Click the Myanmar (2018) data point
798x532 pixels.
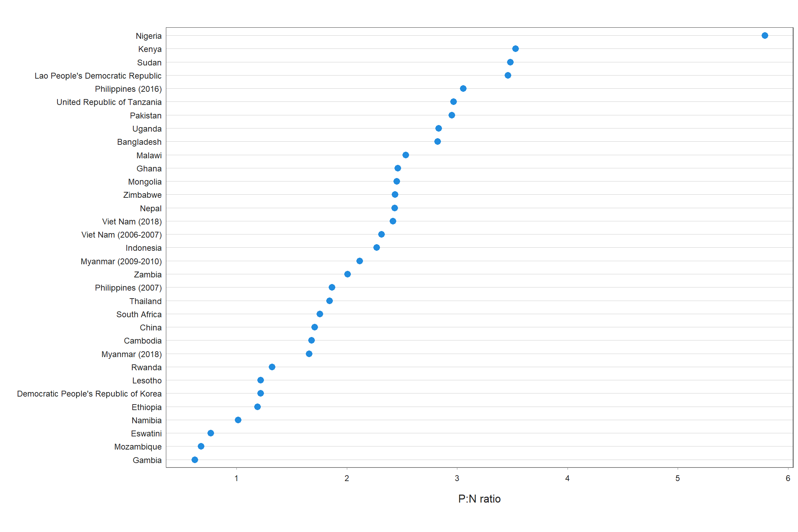coord(309,354)
